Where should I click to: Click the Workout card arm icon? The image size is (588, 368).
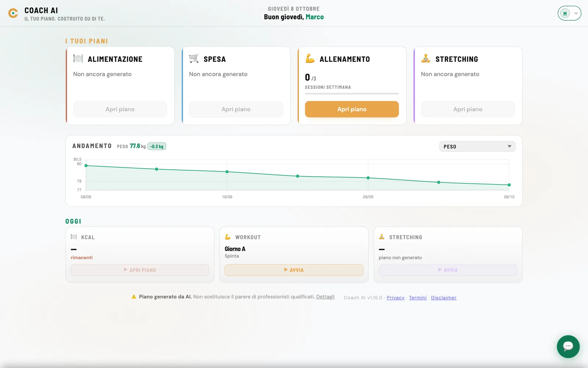(228, 237)
